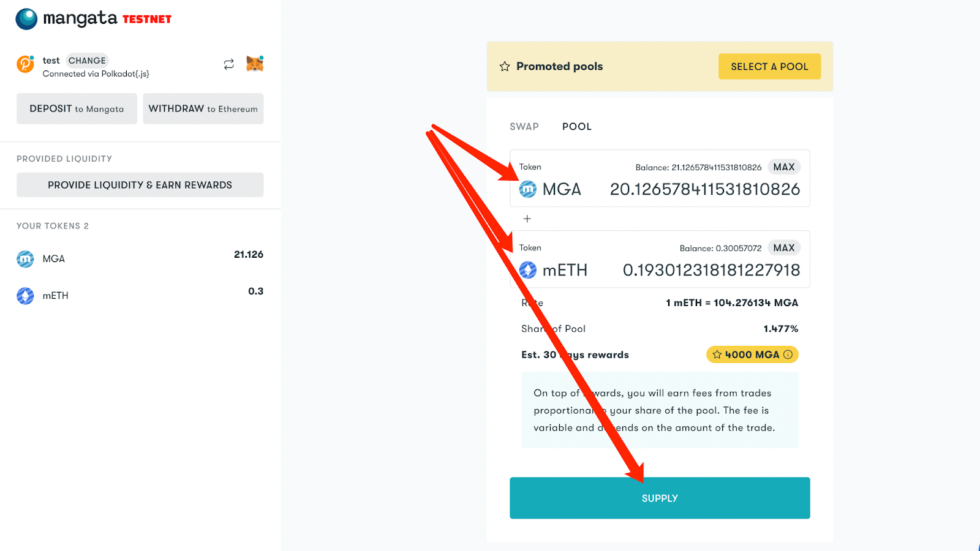Open the mETH token selector in the pool form
The height and width of the screenshot is (551, 980).
click(553, 270)
